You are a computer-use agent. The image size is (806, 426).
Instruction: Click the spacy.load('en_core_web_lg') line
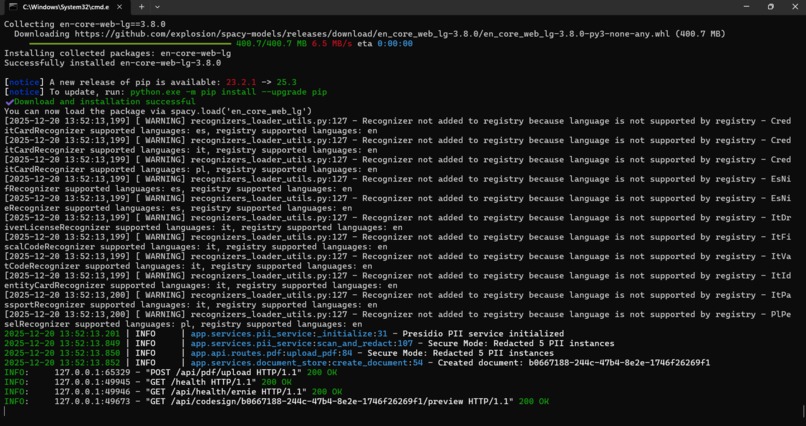tap(158, 112)
